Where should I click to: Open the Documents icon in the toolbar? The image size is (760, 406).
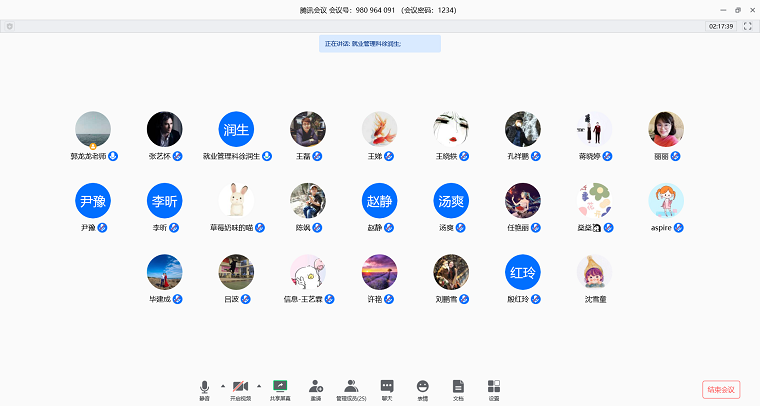click(458, 387)
